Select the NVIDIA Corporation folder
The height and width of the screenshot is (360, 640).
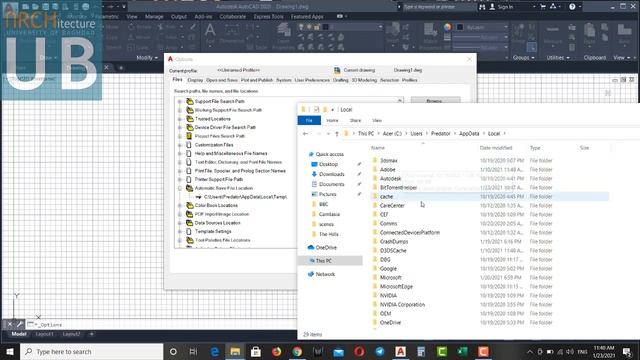(x=402, y=304)
